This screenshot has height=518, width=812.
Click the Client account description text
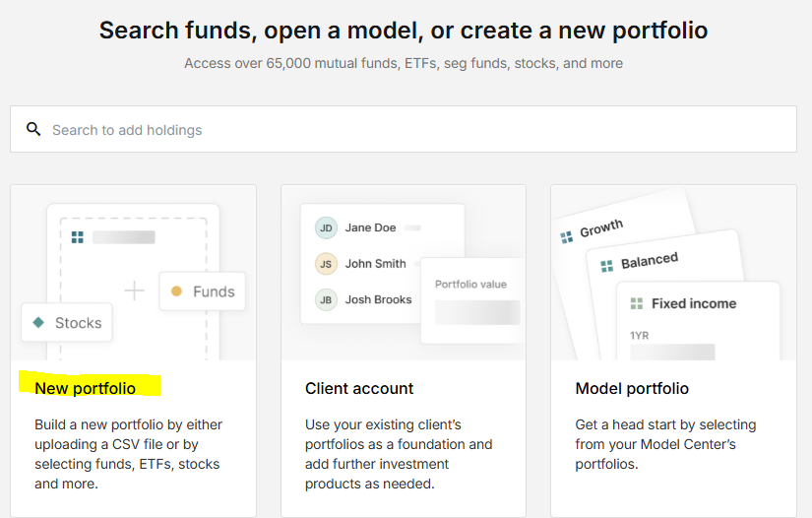coord(399,454)
